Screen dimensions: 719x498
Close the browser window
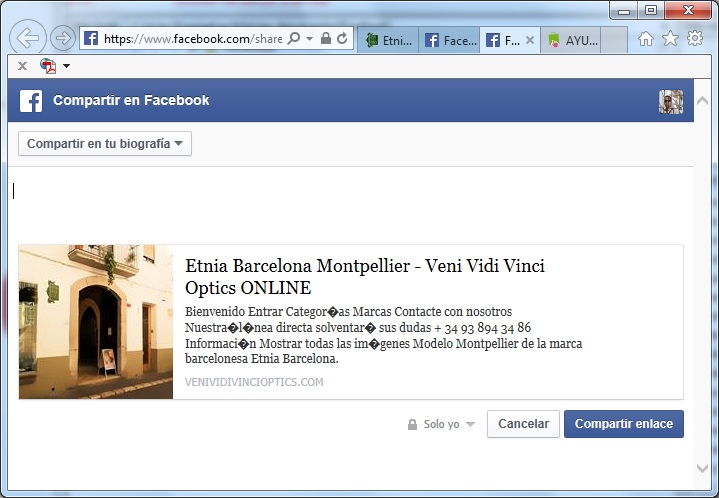pos(688,11)
